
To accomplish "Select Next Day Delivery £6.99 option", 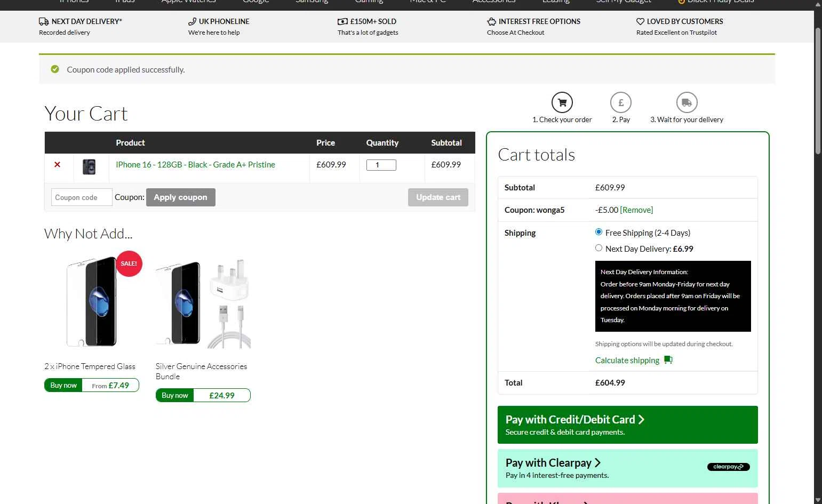I will [598, 248].
